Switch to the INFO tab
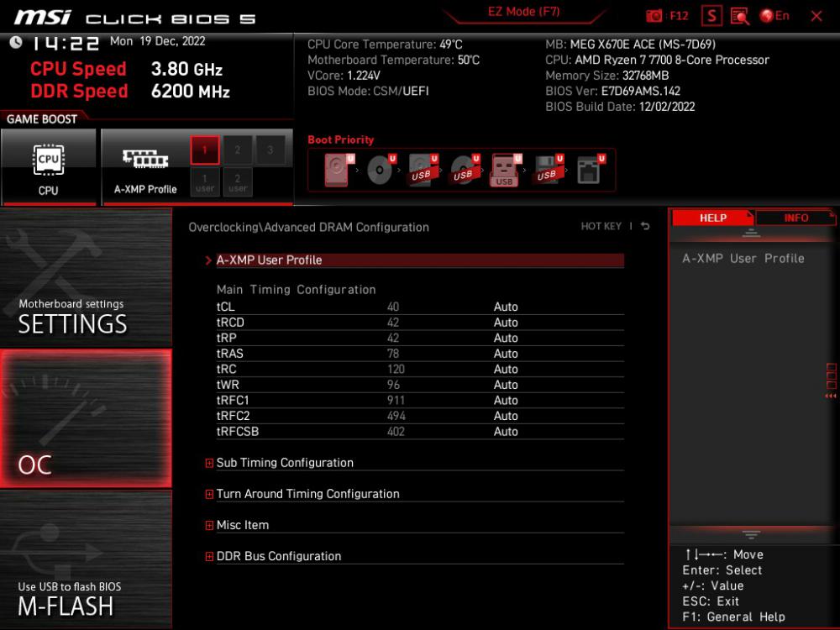The height and width of the screenshot is (630, 840). pos(795,218)
